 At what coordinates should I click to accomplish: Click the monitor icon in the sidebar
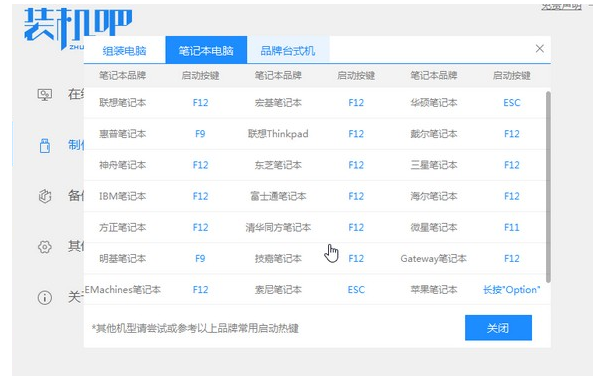(45, 94)
